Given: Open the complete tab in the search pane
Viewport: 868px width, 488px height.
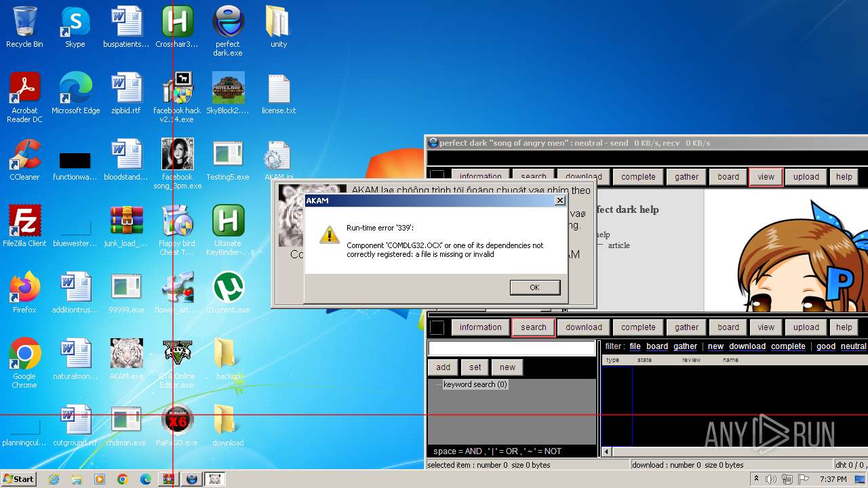Looking at the screenshot, I should tap(639, 327).
